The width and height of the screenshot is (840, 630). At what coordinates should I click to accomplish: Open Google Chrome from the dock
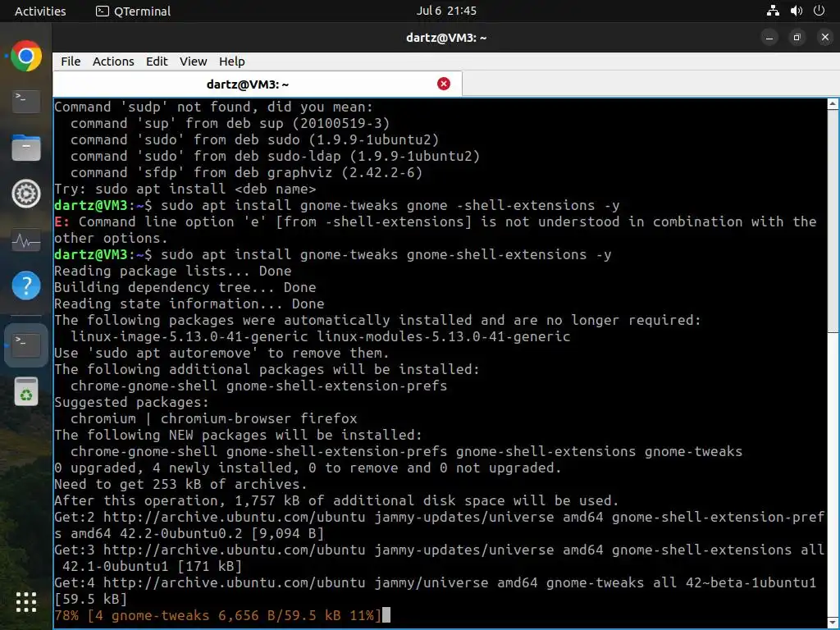coord(25,56)
